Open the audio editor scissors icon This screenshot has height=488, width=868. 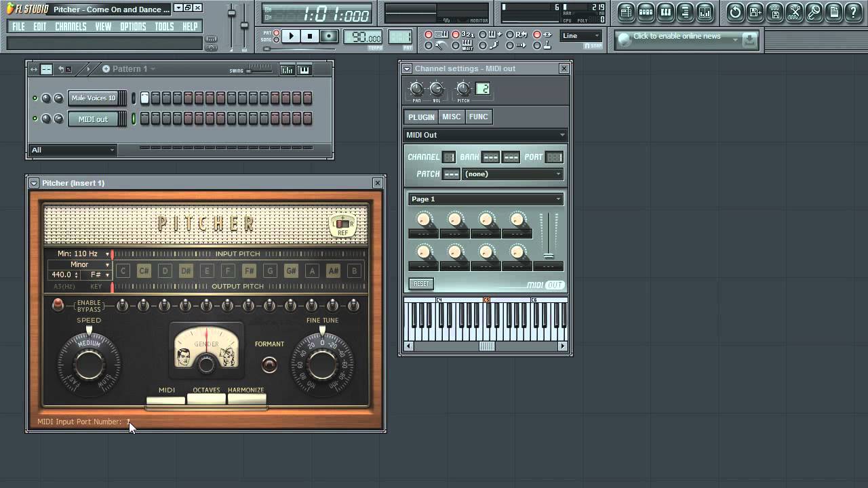[x=794, y=12]
